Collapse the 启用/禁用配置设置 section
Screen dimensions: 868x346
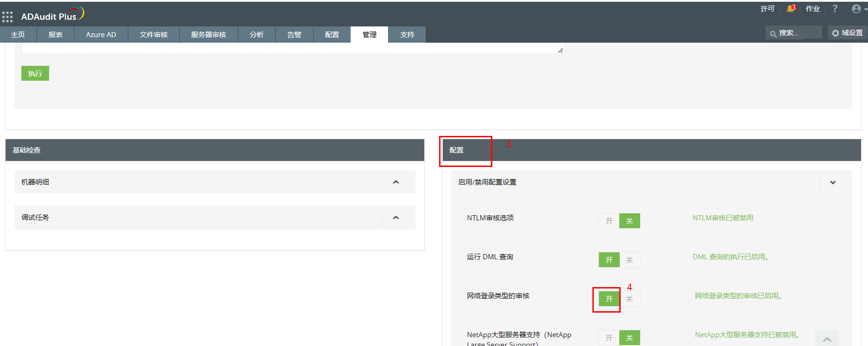pos(832,182)
